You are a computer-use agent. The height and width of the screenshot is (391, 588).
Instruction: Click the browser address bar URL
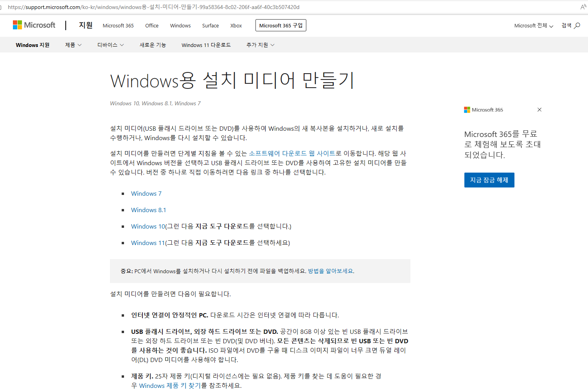pos(154,7)
